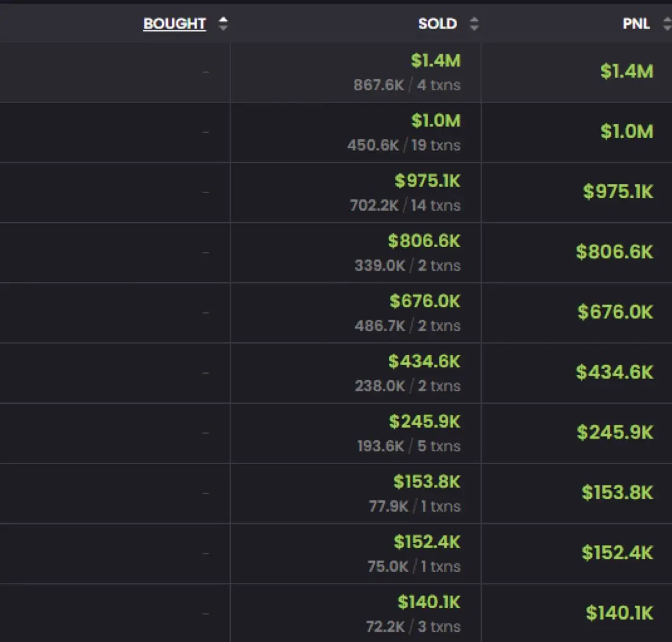The width and height of the screenshot is (672, 642).
Task: Select the $1.0M PNL value
Action: click(627, 131)
